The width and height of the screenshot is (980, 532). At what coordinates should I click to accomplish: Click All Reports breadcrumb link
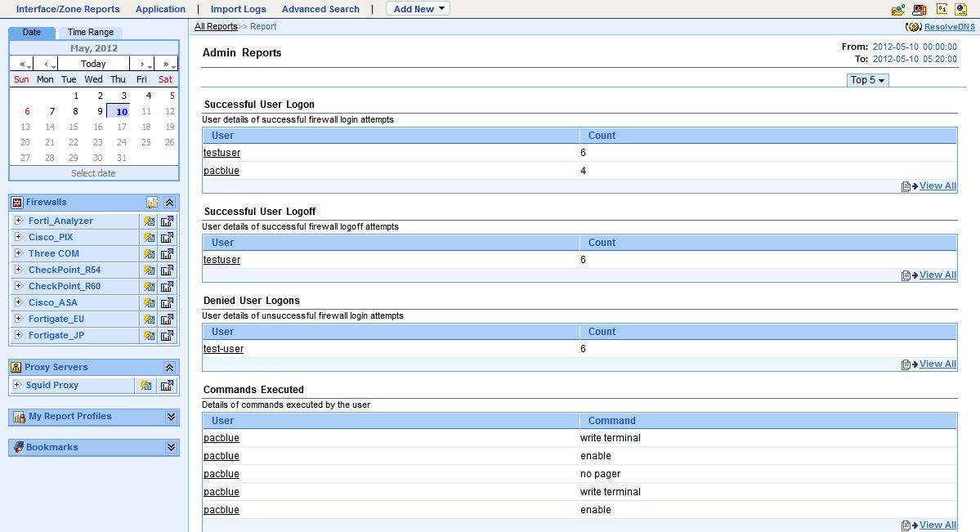(216, 26)
